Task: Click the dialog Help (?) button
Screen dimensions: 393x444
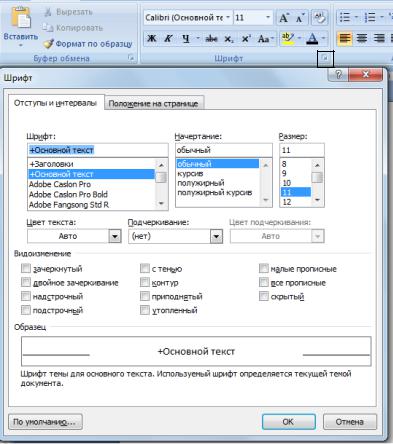Action: coord(338,75)
